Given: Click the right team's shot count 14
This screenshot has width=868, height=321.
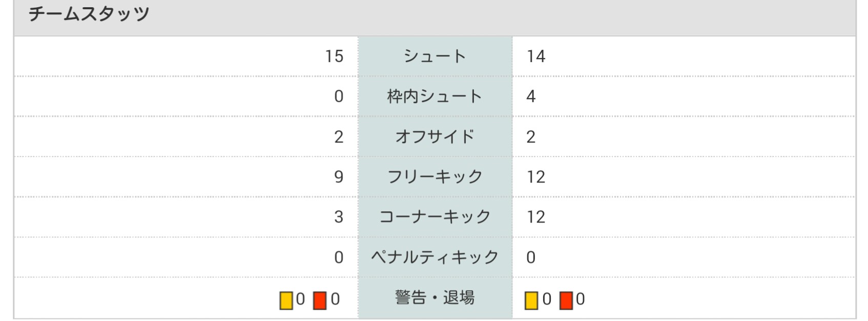Looking at the screenshot, I should 536,56.
